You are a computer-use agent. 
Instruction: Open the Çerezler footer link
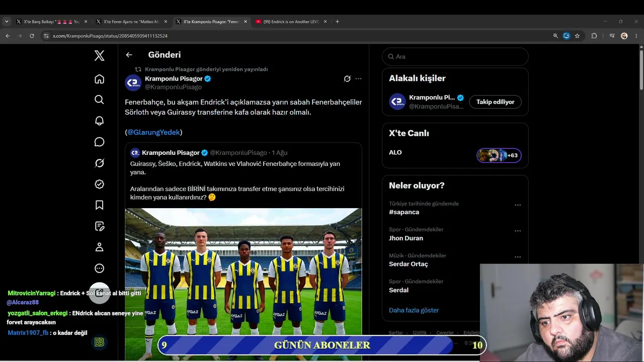pos(445,333)
